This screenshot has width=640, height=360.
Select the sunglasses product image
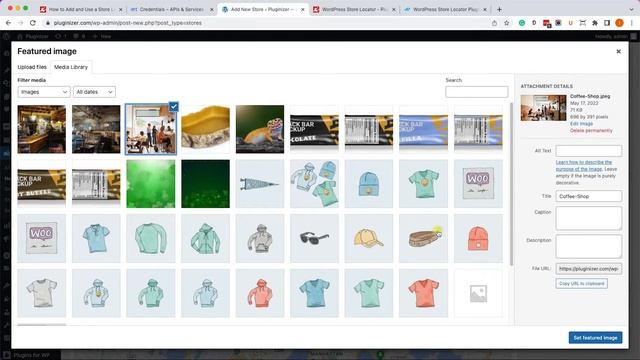(x=314, y=238)
